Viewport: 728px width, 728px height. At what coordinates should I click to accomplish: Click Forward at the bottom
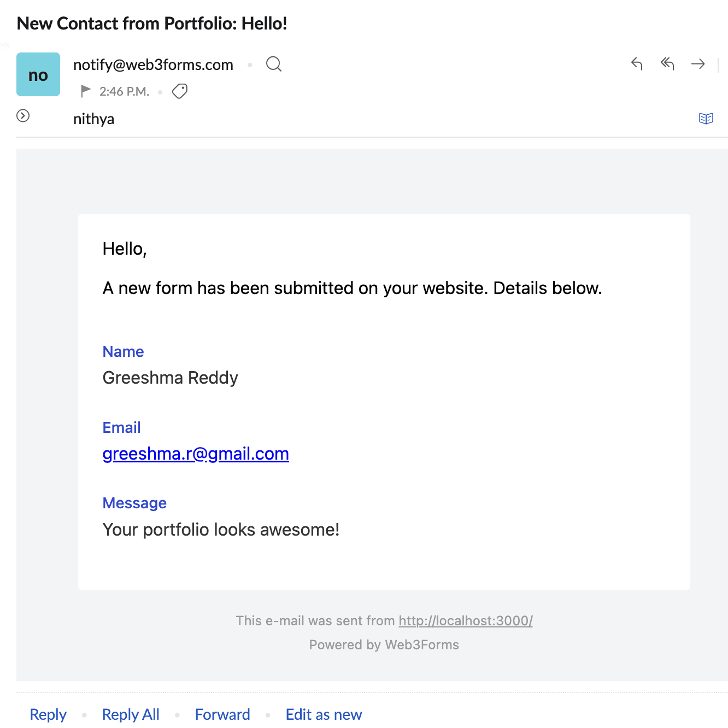point(222,714)
